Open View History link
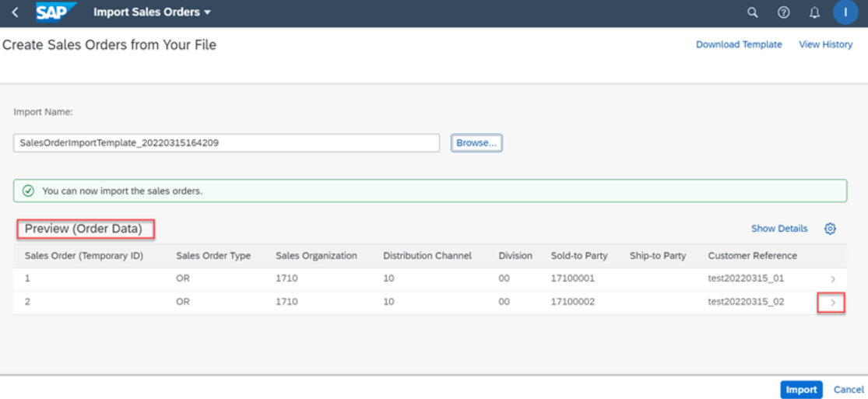The image size is (868, 399). [825, 44]
